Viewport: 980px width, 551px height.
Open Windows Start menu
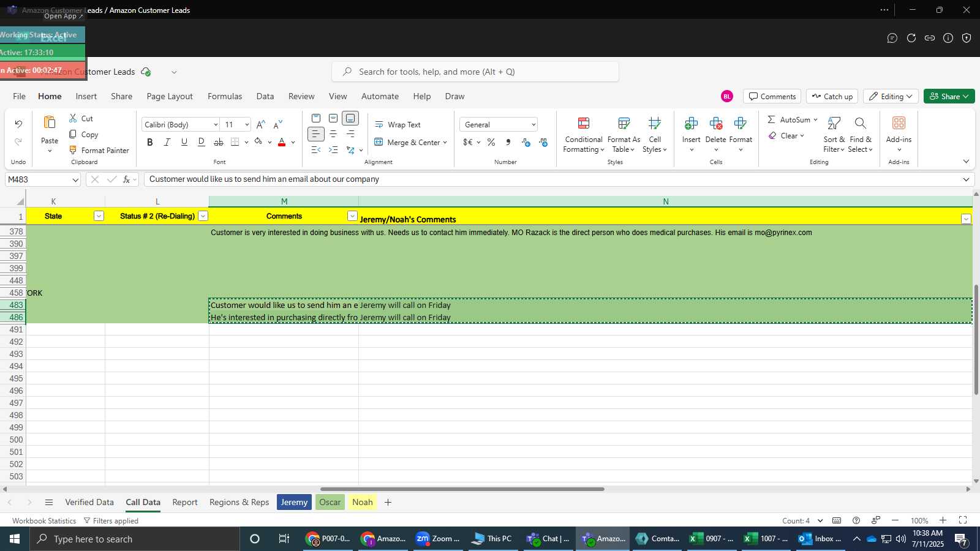click(x=15, y=539)
